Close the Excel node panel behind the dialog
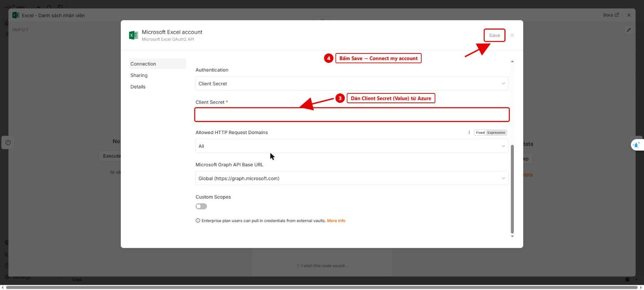The width and height of the screenshot is (644, 290). click(x=629, y=15)
